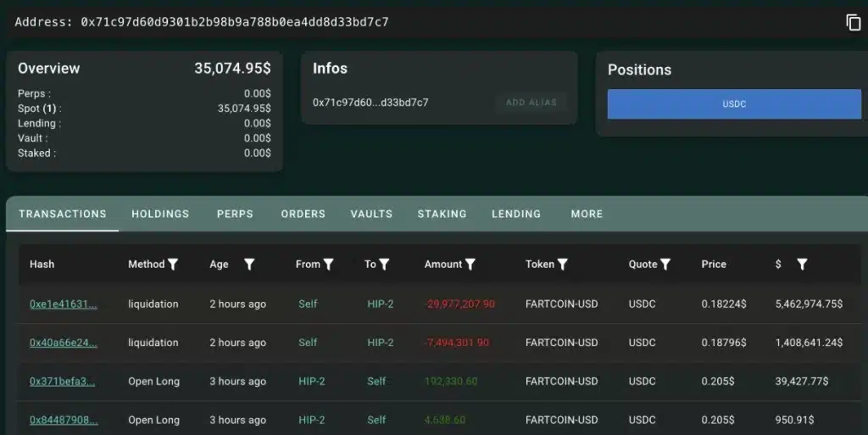Screen dimensions: 868x435
Task: Go to the Staking tab
Action: 442,215
